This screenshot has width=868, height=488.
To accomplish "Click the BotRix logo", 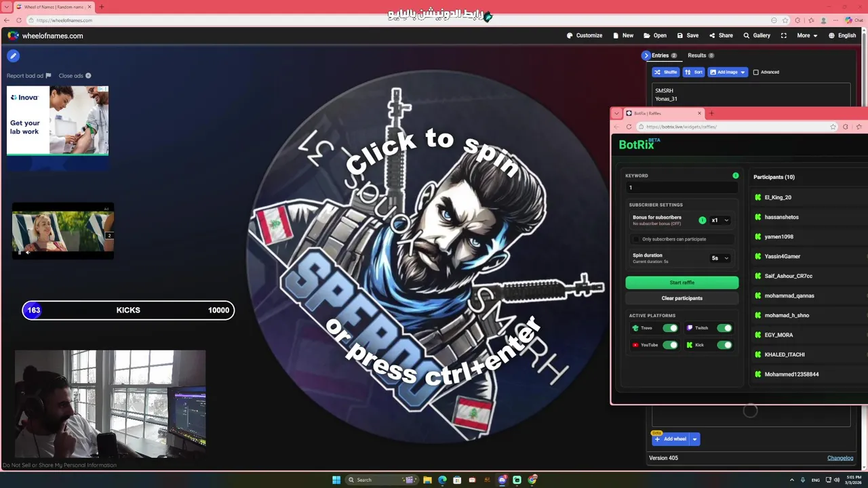I will coord(639,144).
